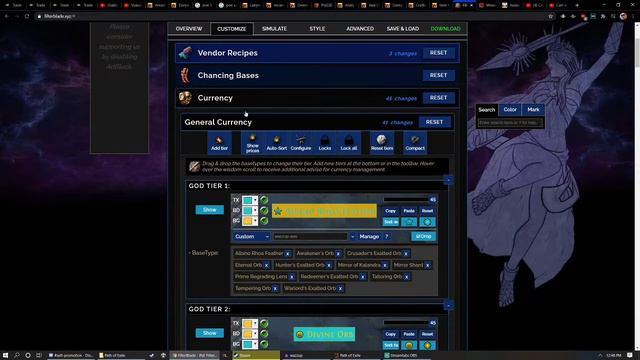
Task: Switch to the SIMULATE tab
Action: coord(274,29)
